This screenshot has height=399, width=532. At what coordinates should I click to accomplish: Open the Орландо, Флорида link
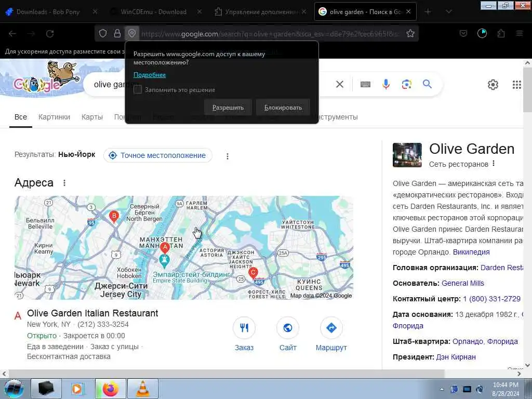pyautogui.click(x=485, y=341)
